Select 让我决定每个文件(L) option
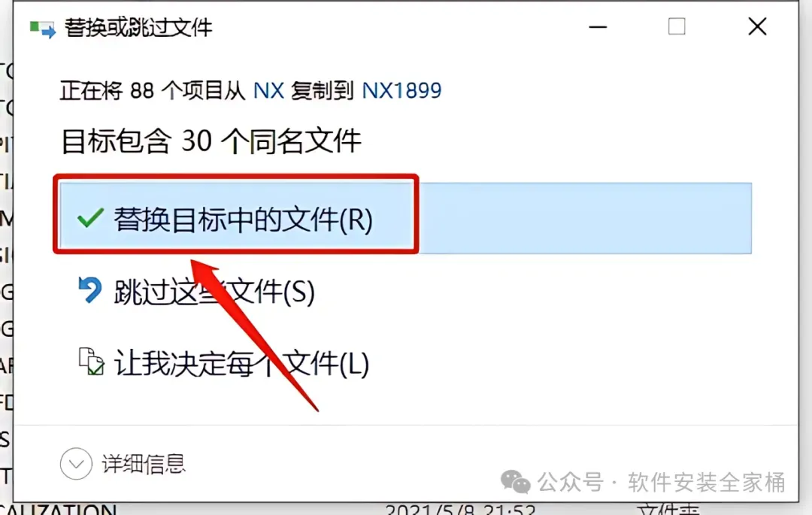Screen dimensions: 812x515 (x=241, y=363)
